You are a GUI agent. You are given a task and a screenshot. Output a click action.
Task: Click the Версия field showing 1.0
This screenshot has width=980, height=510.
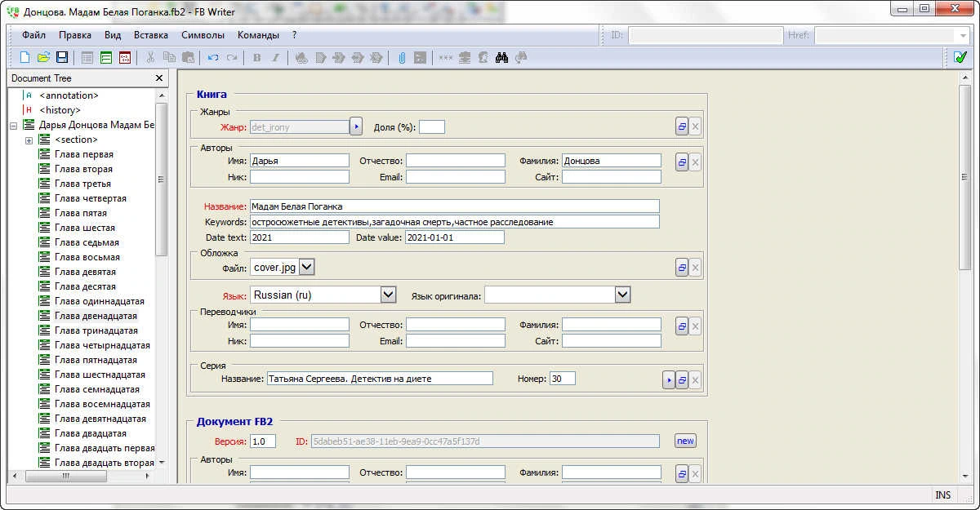click(263, 441)
